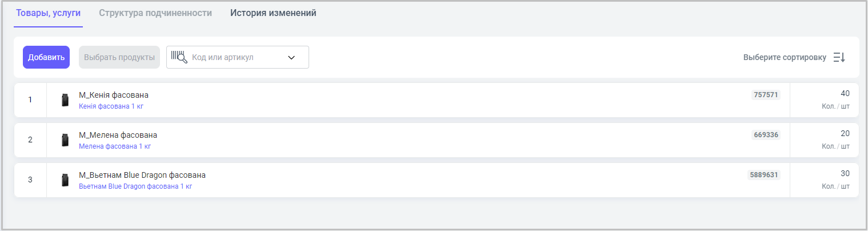
Task: Click the М_Мелена фасована product image
Action: [65, 140]
